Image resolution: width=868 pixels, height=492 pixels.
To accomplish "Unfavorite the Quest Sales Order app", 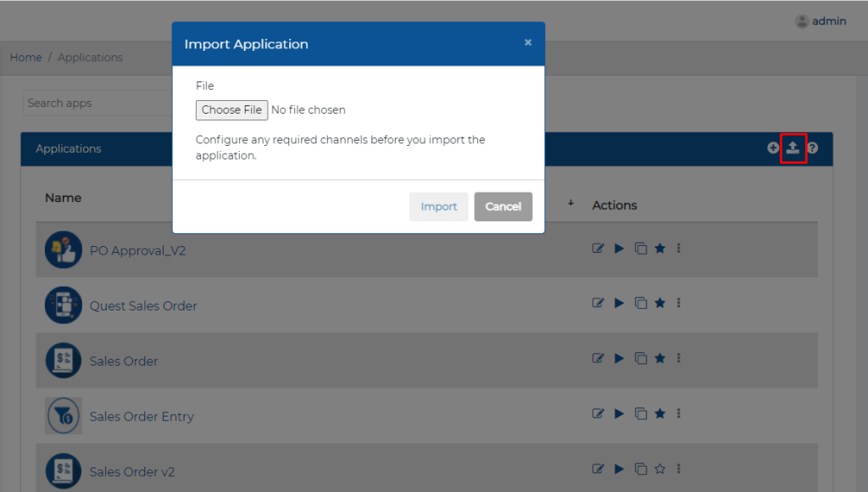I will (659, 303).
